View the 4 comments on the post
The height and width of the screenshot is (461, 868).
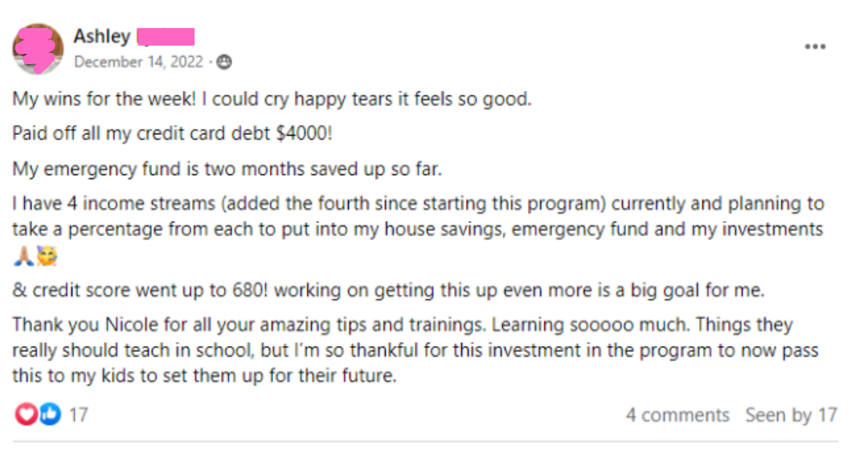pos(678,415)
